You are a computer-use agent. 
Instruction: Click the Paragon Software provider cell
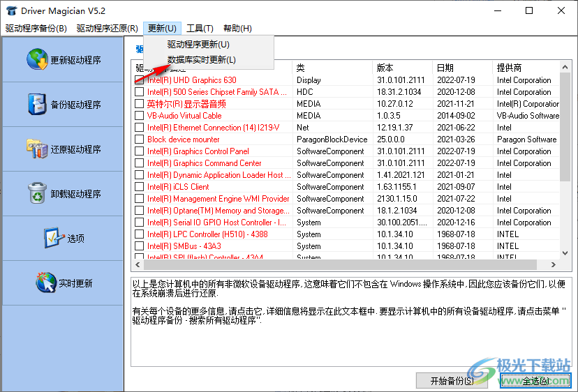(x=527, y=140)
